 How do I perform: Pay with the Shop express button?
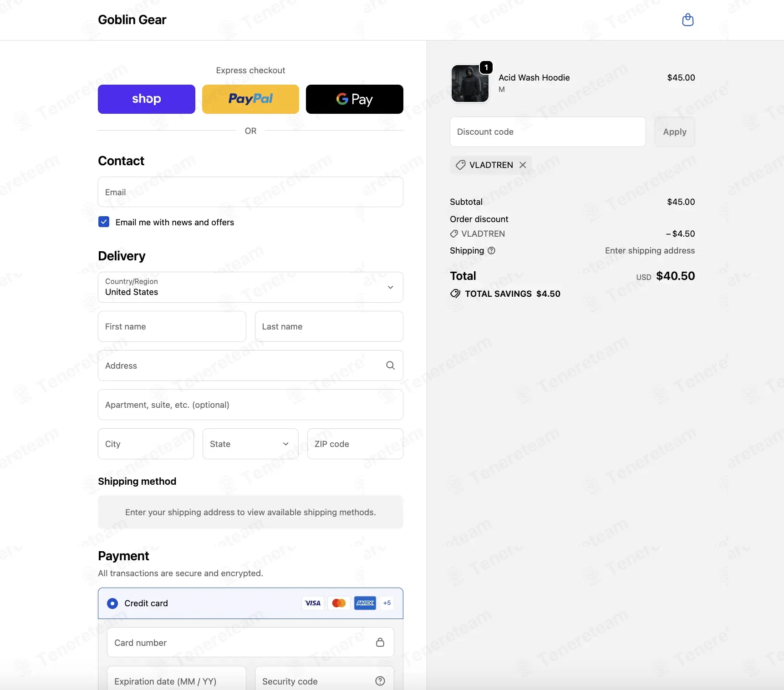point(147,99)
